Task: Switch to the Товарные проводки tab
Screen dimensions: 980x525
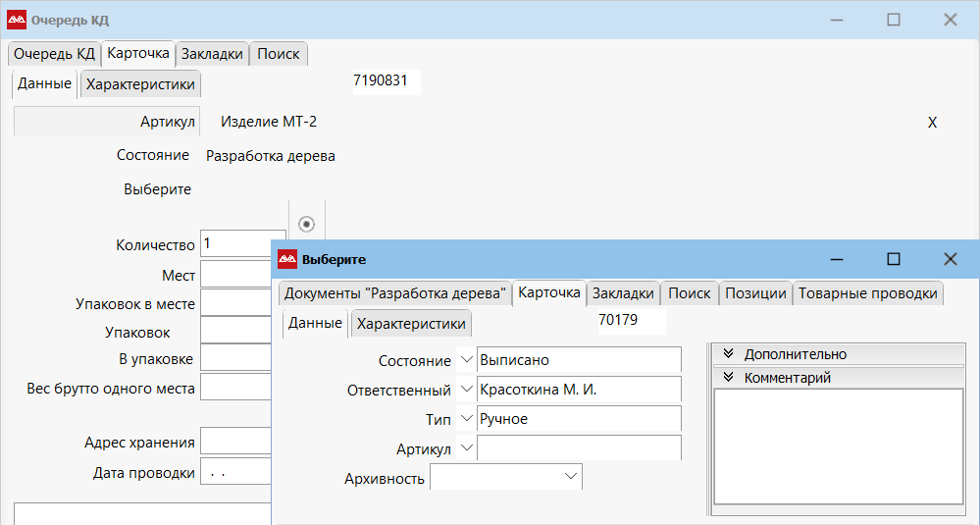Action: pos(867,292)
